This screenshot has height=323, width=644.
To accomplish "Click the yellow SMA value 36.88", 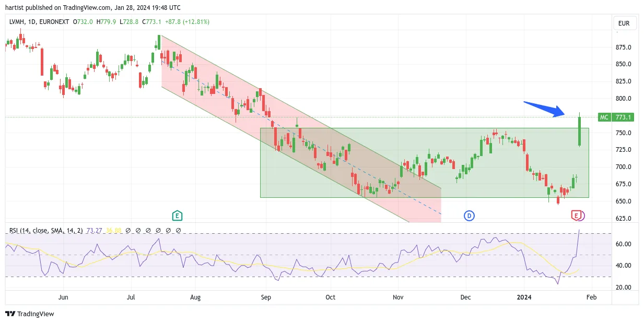I will click(x=114, y=230).
